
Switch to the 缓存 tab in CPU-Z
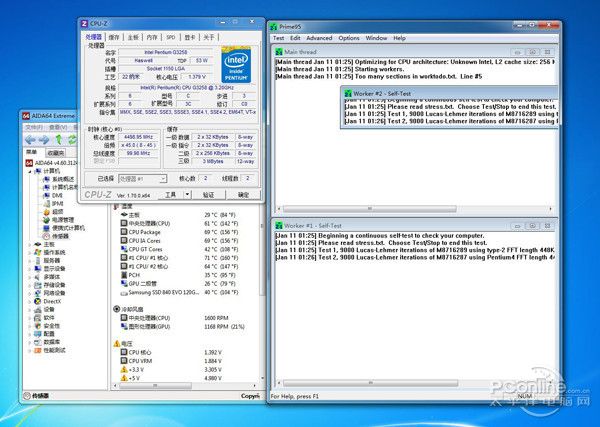click(x=114, y=37)
